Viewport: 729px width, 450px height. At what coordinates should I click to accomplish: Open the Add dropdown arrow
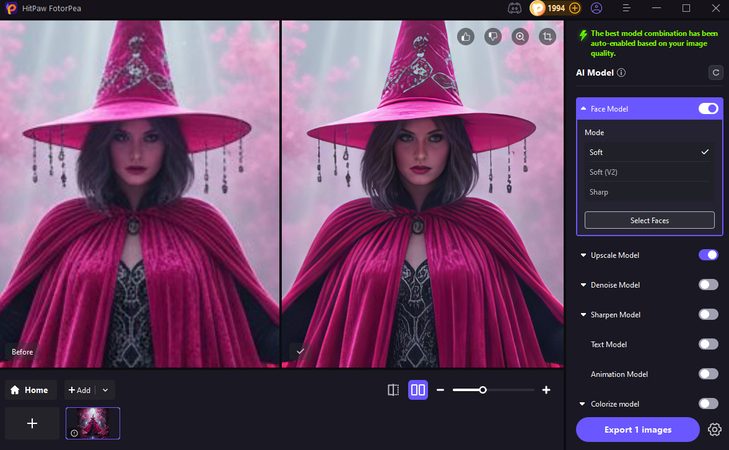[x=106, y=390]
